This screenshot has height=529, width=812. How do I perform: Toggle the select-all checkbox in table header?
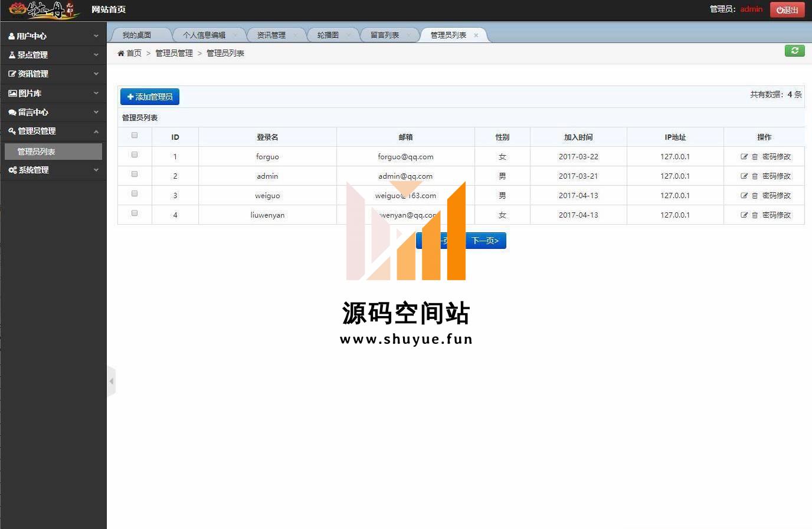pos(135,136)
